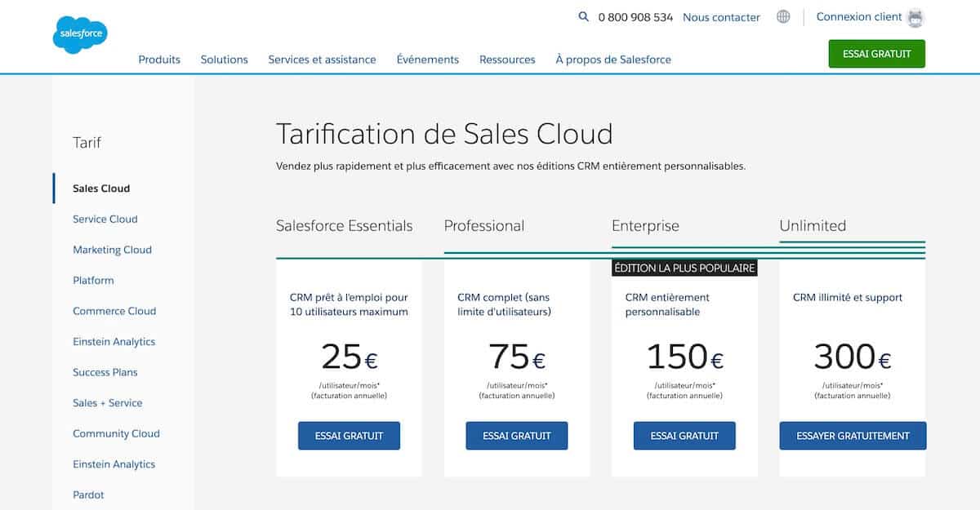
Task: Open the globe language selector
Action: [783, 16]
